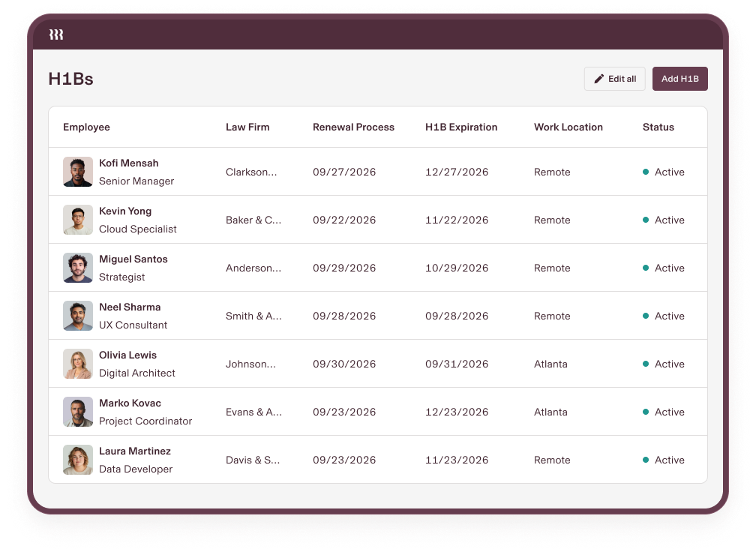Click renewal date 09/22/2026
Screen dimensions: 756x555
point(344,220)
